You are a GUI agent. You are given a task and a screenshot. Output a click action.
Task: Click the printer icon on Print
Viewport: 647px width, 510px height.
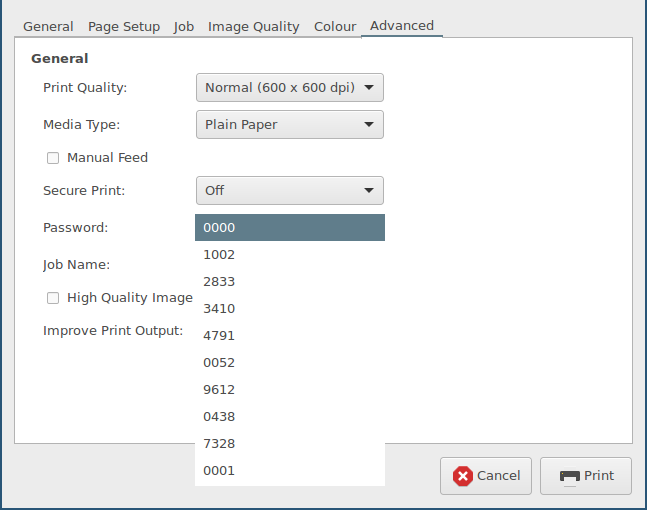point(569,477)
